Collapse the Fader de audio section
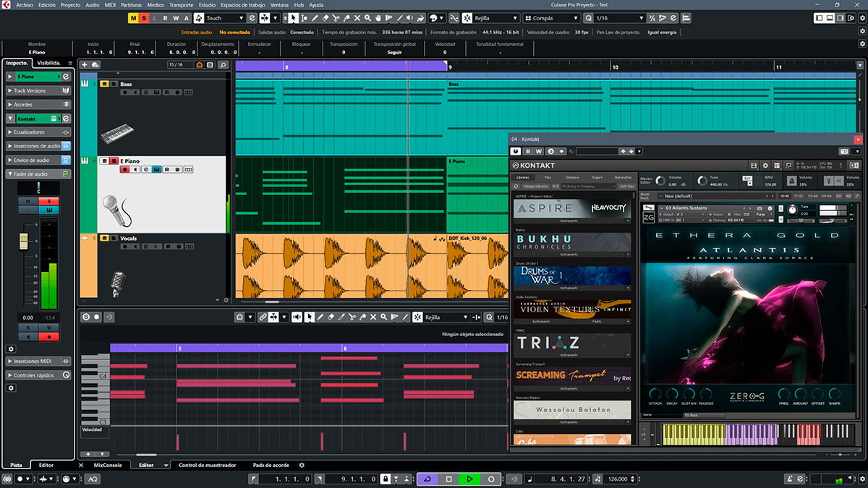 (x=38, y=174)
